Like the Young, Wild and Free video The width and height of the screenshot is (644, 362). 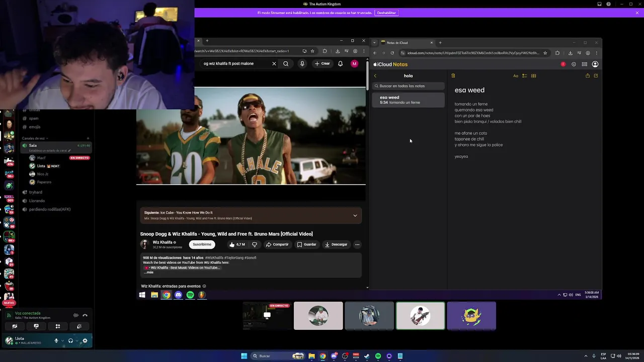(x=237, y=244)
